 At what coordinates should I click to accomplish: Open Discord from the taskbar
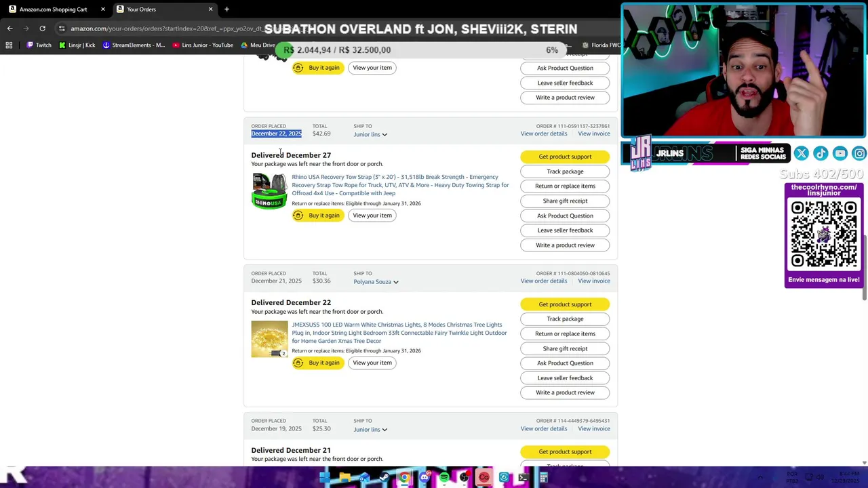(425, 478)
